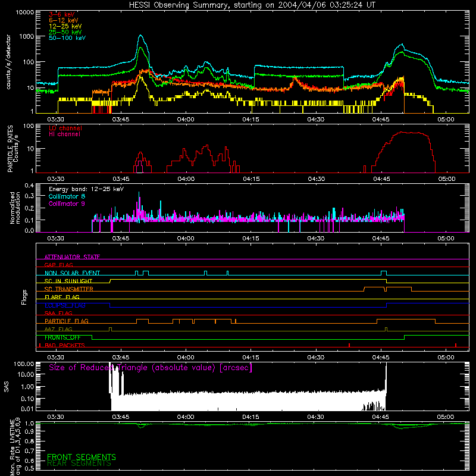Viewport: 476px width, 476px height.
Task: Click the Energy band: 12-25 keV label
Action: 86,189
